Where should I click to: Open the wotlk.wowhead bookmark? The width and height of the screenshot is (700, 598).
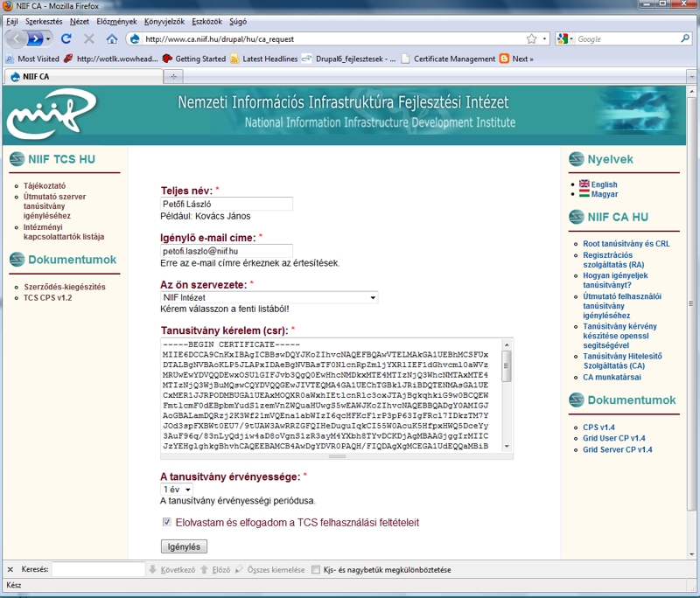(111, 59)
